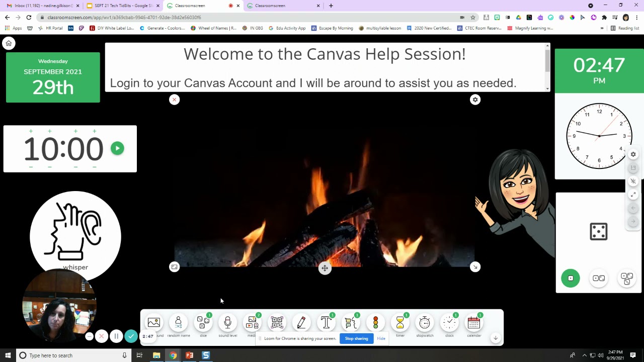The height and width of the screenshot is (362, 644).
Task: Click the forward arrow in the side menu
Action: (x=633, y=221)
